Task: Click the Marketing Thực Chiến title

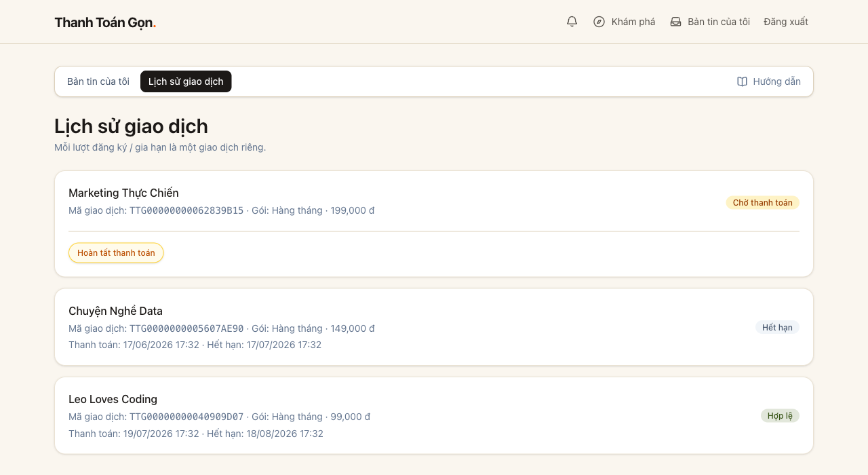Action: point(123,193)
